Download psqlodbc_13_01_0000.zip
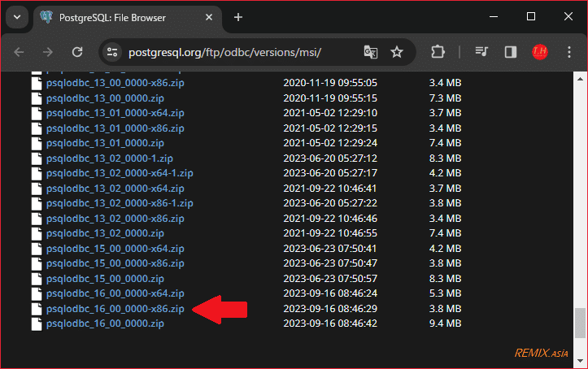This screenshot has width=588, height=369. (105, 143)
